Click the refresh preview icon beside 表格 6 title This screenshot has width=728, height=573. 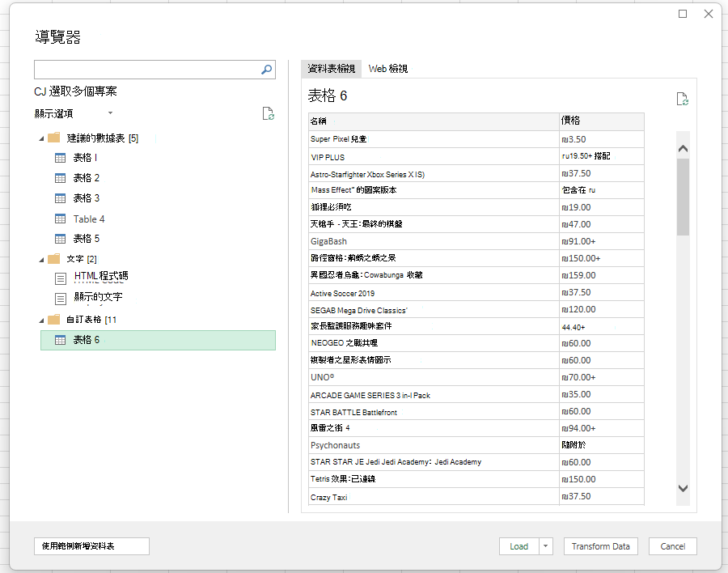coord(682,99)
